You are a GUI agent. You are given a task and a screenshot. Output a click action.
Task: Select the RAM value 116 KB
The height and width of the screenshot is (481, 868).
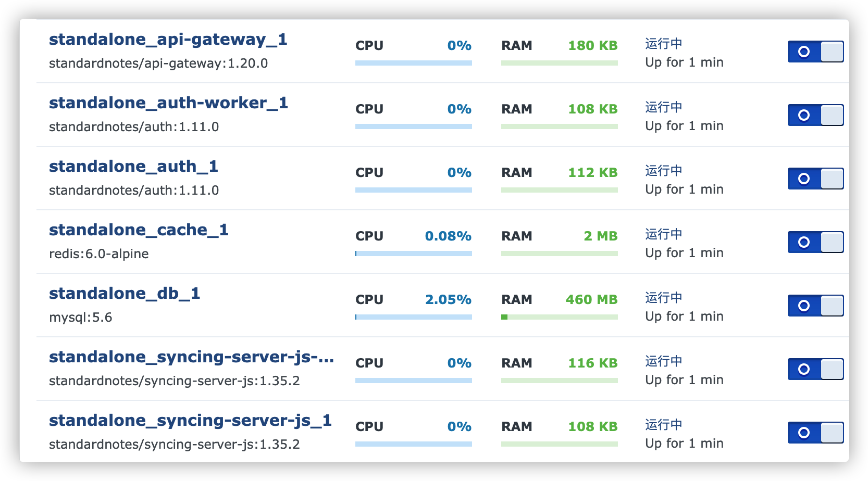[593, 363]
